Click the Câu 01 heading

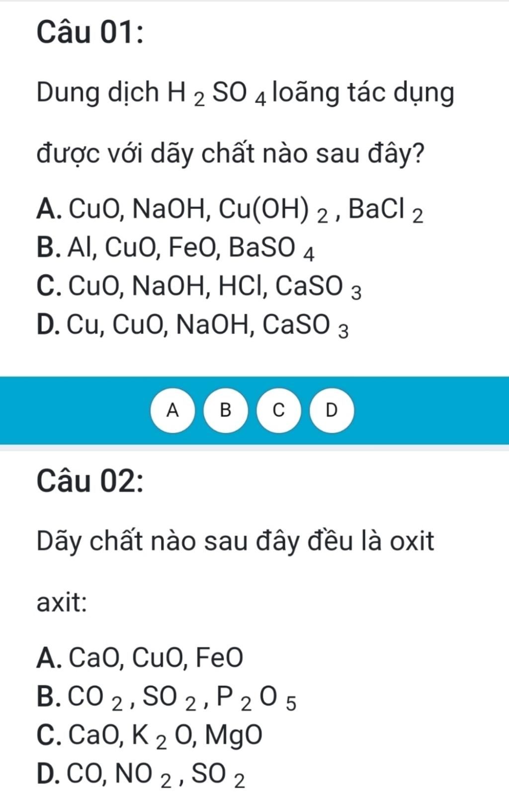[90, 33]
